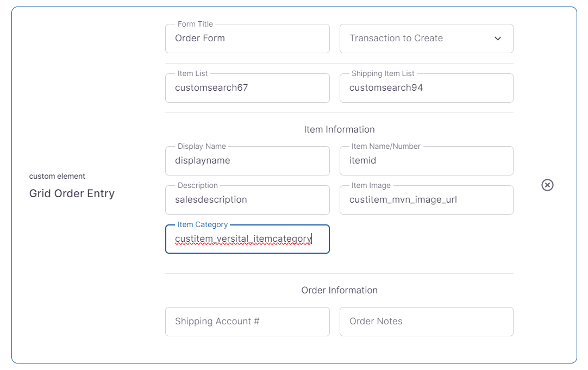
Task: Click the Item Information section heading
Action: (339, 129)
